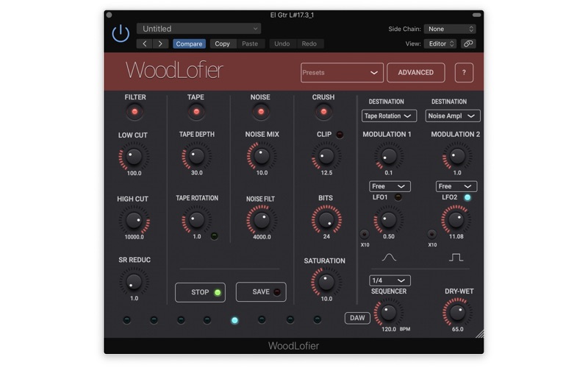
Task: Click the first sequencer step LED
Action: click(126, 320)
